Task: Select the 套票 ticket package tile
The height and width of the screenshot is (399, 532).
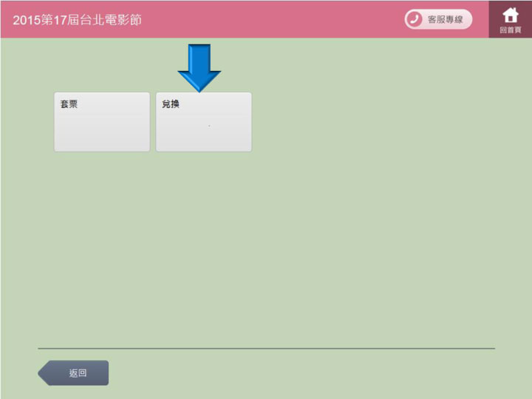Action: pos(102,122)
